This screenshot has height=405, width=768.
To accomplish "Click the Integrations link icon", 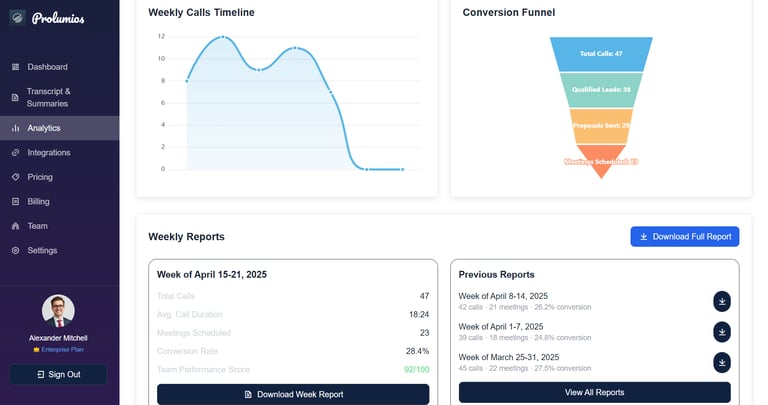I will 15,153.
